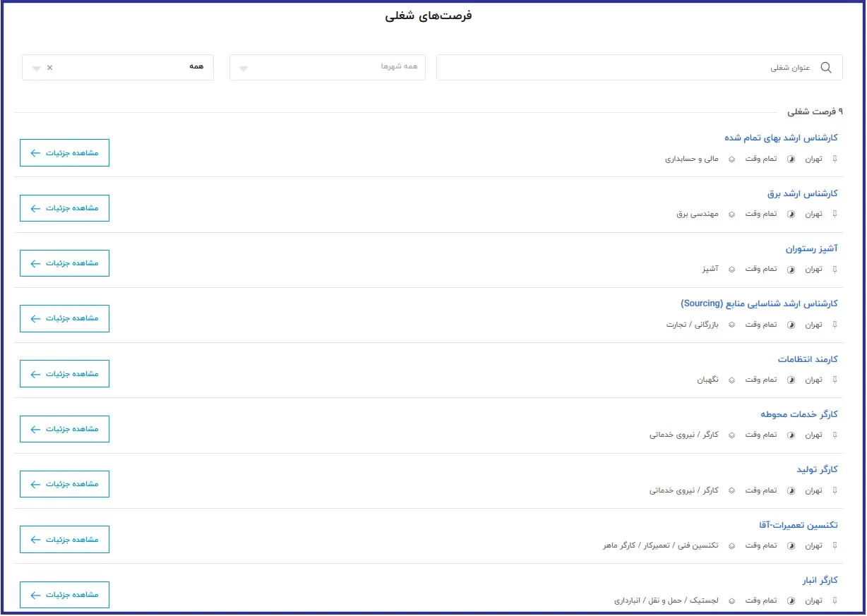867x616 pixels.
Task: Click category icon beside بازرگانی / تجارت
Action: click(732, 325)
